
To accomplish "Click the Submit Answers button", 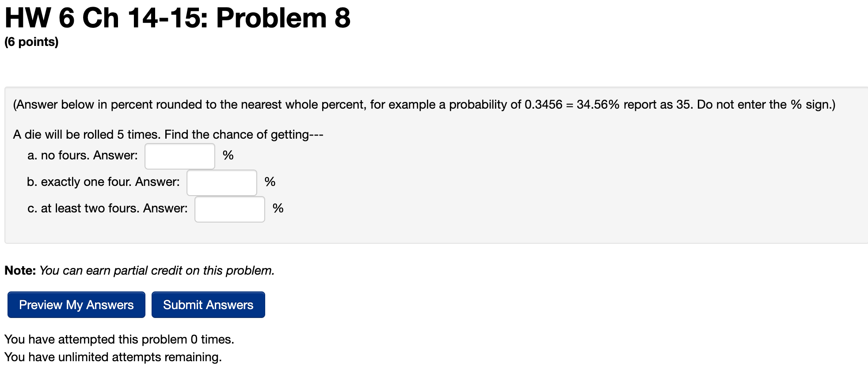I will (x=208, y=305).
